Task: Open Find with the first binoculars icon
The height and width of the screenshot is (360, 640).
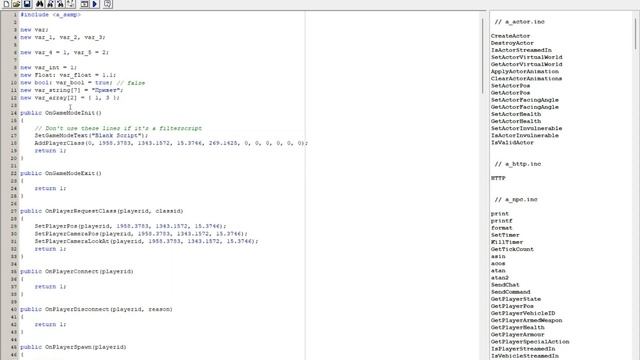Action: (x=40, y=4)
